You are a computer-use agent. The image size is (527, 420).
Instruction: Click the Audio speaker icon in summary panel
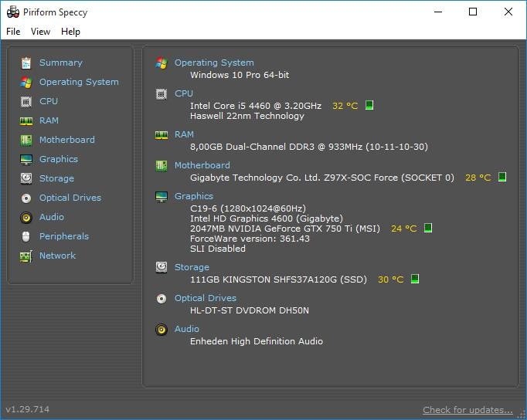point(161,330)
